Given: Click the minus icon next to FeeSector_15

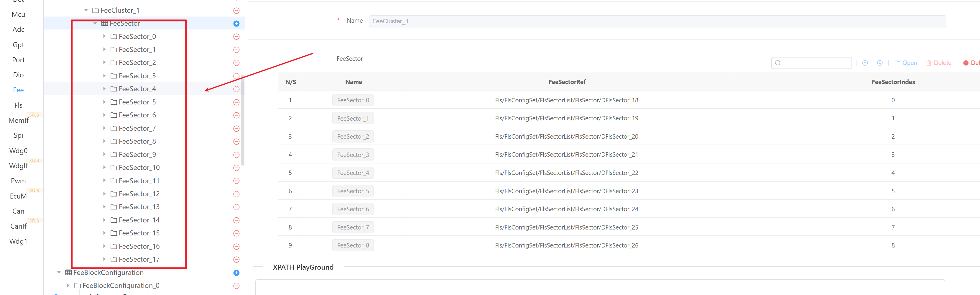Looking at the screenshot, I should pos(236,233).
